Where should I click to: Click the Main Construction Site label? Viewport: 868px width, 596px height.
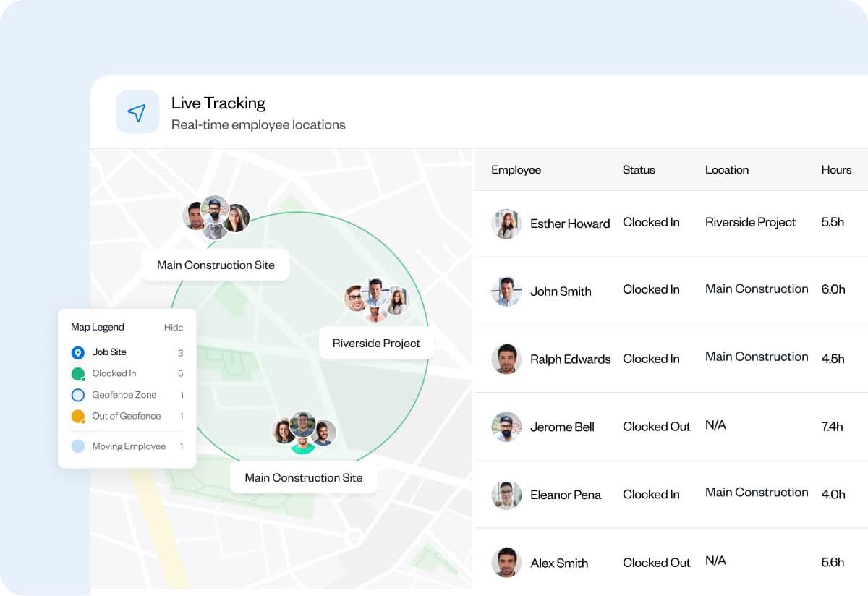click(216, 265)
